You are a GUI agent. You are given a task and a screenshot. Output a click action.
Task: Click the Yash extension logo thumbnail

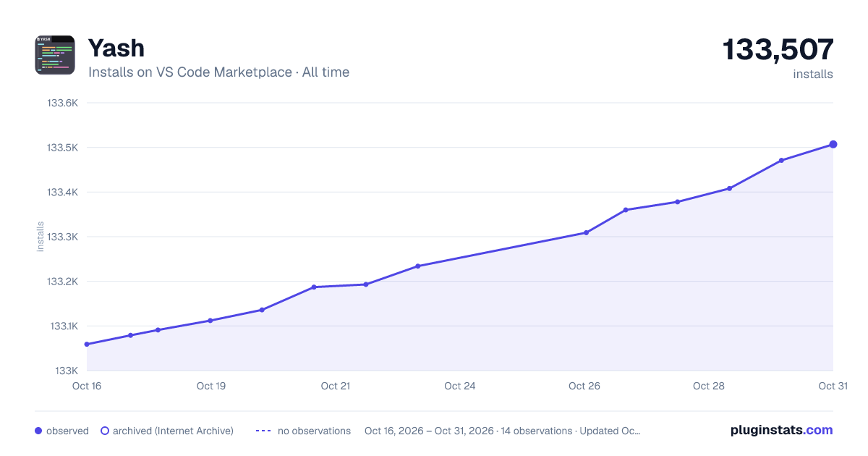[x=55, y=55]
